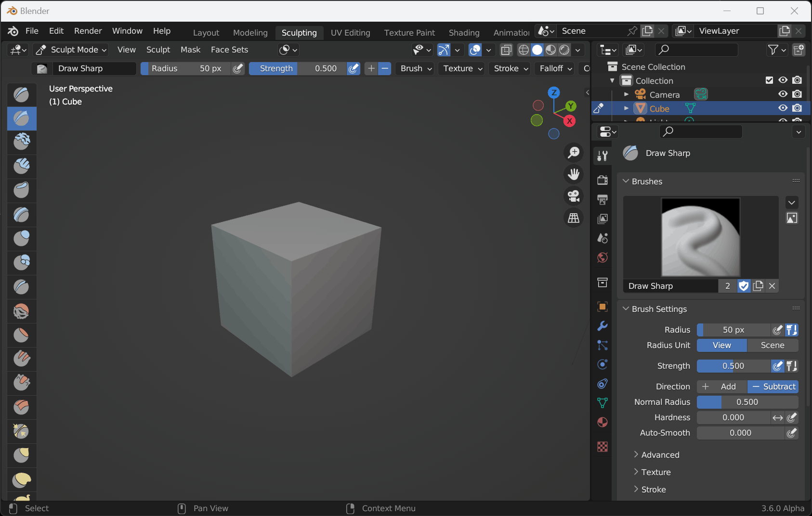The width and height of the screenshot is (812, 516).
Task: Switch perspective/orthographic grid icon
Action: 573,218
